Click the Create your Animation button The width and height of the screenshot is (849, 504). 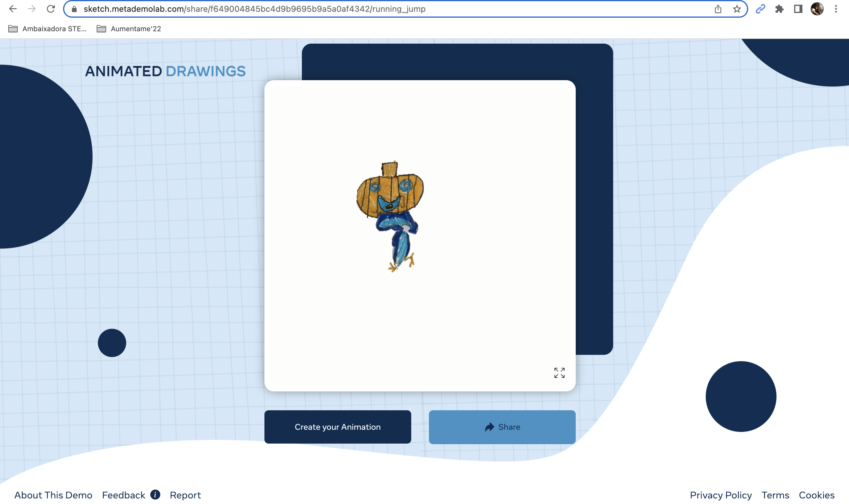tap(337, 427)
